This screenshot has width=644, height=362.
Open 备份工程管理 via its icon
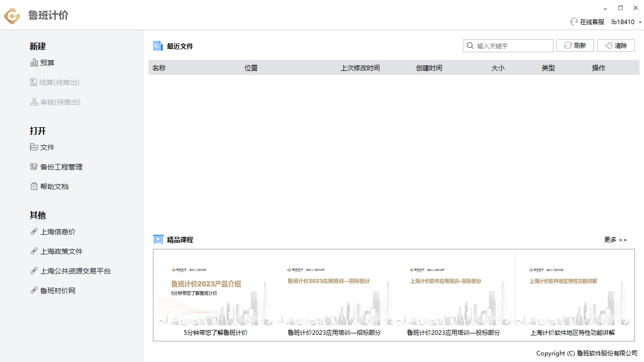[34, 167]
